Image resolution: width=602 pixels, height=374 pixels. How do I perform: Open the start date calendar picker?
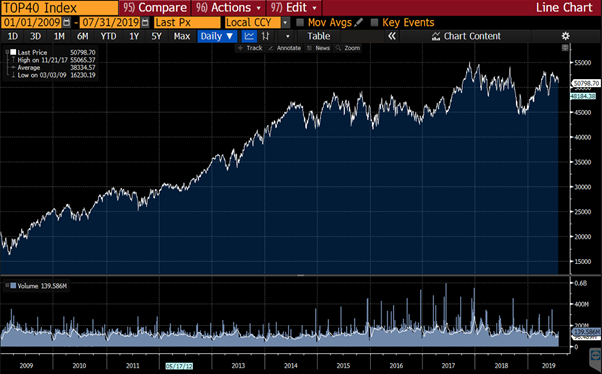[66, 23]
